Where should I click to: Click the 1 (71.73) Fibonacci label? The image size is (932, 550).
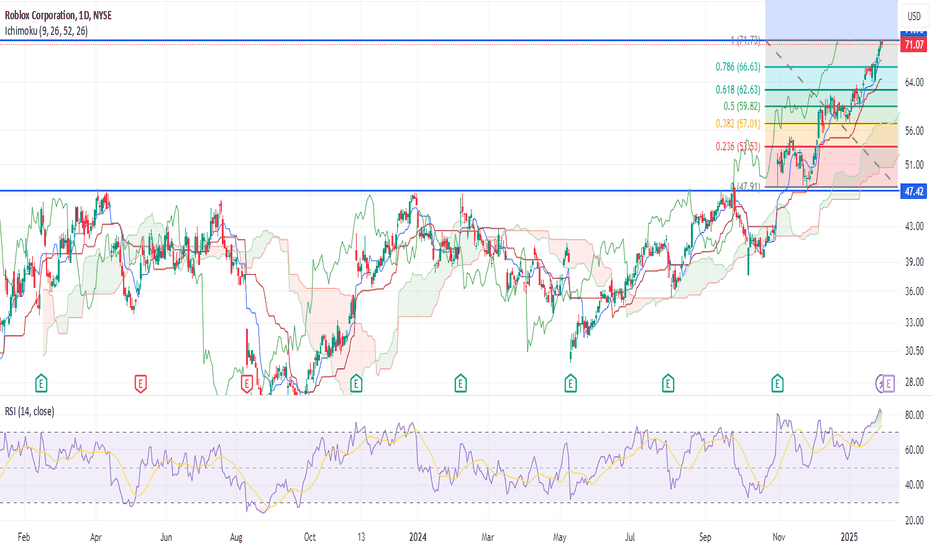[745, 40]
